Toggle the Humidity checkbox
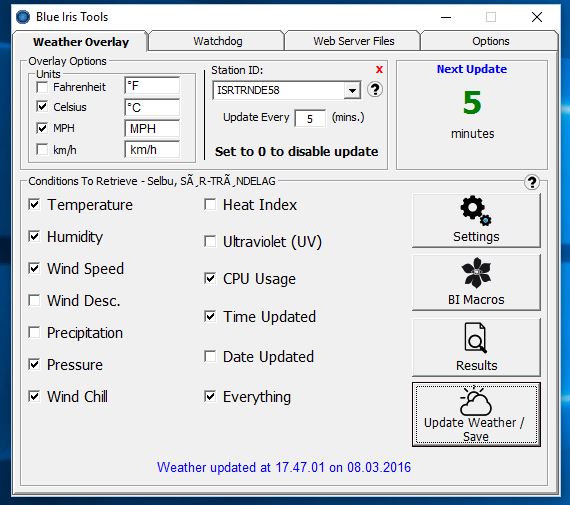This screenshot has width=570, height=505. pos(34,236)
